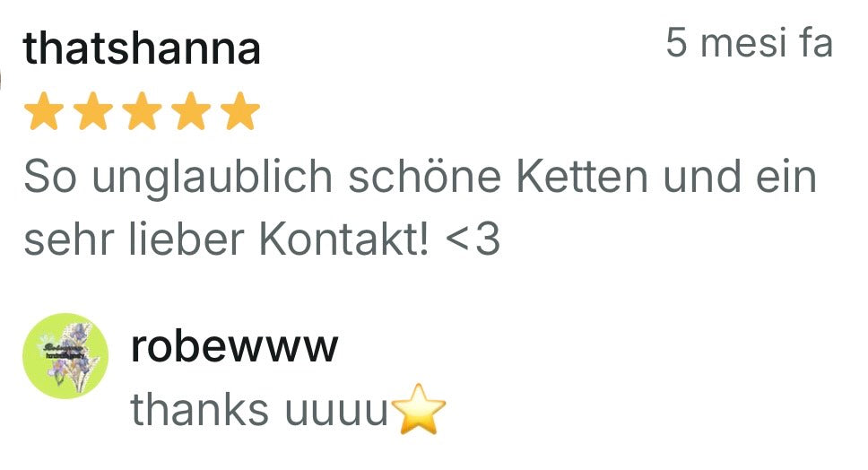
Task: Click the fifth gold rating star
Action: click(x=240, y=110)
